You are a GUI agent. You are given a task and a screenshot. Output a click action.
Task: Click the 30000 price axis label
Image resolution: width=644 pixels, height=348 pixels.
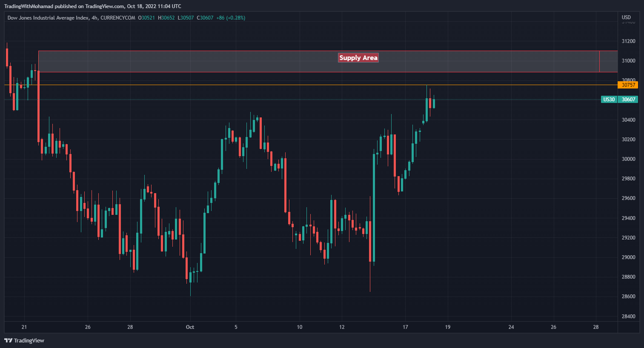[x=628, y=159]
